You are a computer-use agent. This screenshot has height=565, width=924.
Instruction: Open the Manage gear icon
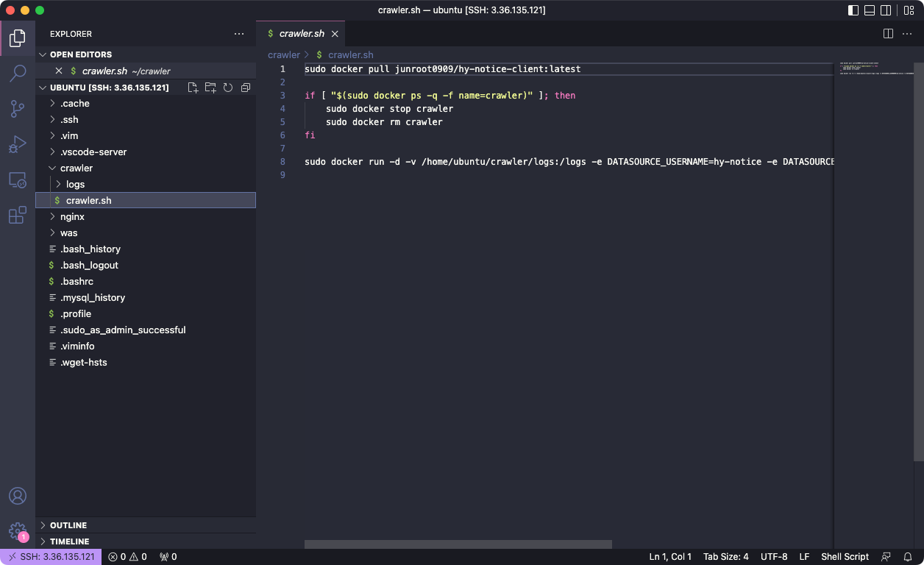click(x=18, y=531)
